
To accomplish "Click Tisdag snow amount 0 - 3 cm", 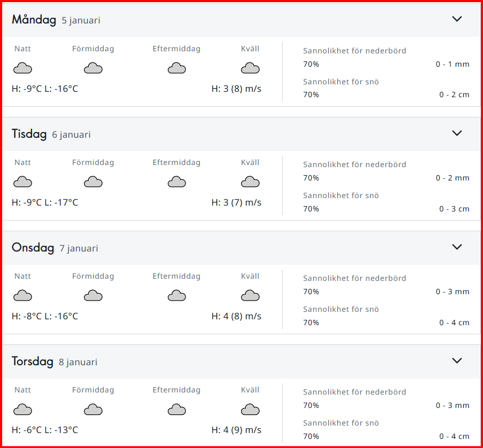I will point(454,209).
